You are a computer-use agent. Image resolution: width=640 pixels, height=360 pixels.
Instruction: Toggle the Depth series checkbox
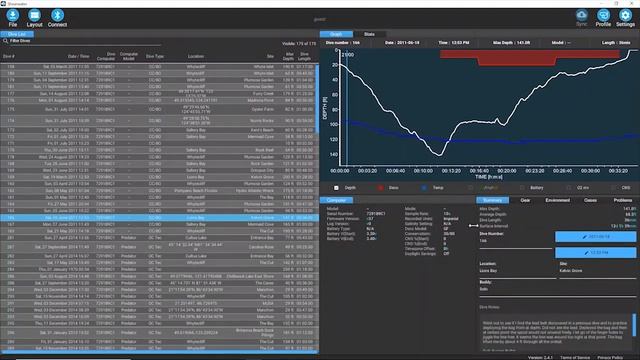click(x=336, y=188)
